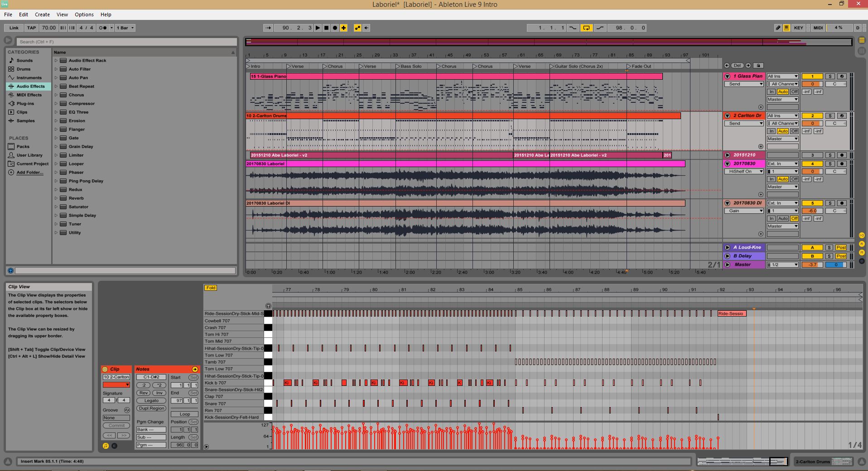Open the Options menu

tap(84, 14)
